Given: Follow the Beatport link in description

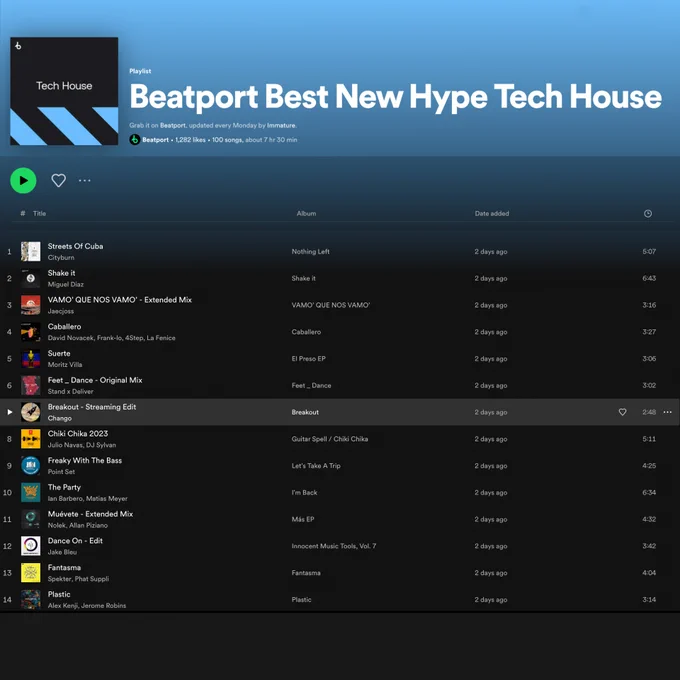Looking at the screenshot, I should [x=173, y=125].
